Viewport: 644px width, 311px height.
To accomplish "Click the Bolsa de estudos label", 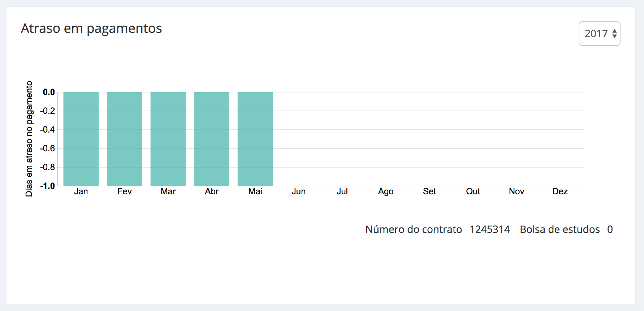I will [x=559, y=229].
